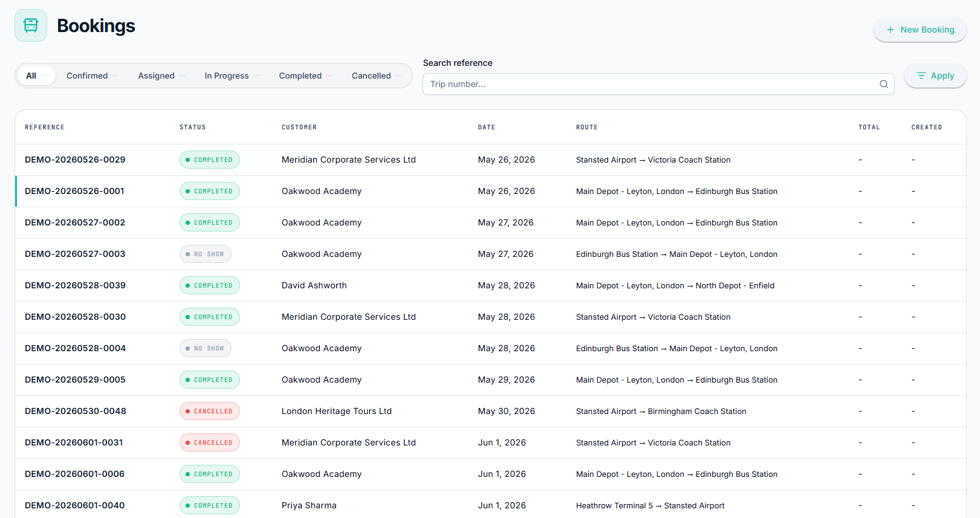The image size is (980, 518).
Task: Click the Route column header
Action: [587, 127]
